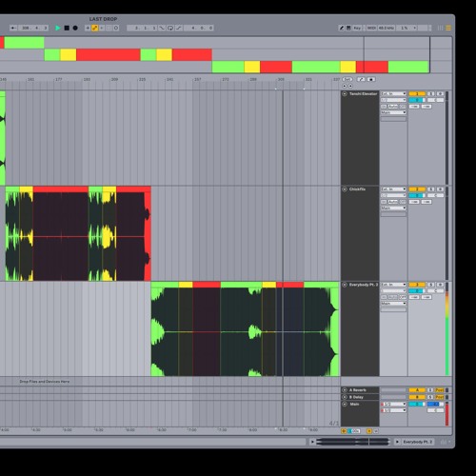The image size is (476, 476).
Task: Toggle Tenshi Elevator track activator
Action: pyautogui.click(x=417, y=94)
